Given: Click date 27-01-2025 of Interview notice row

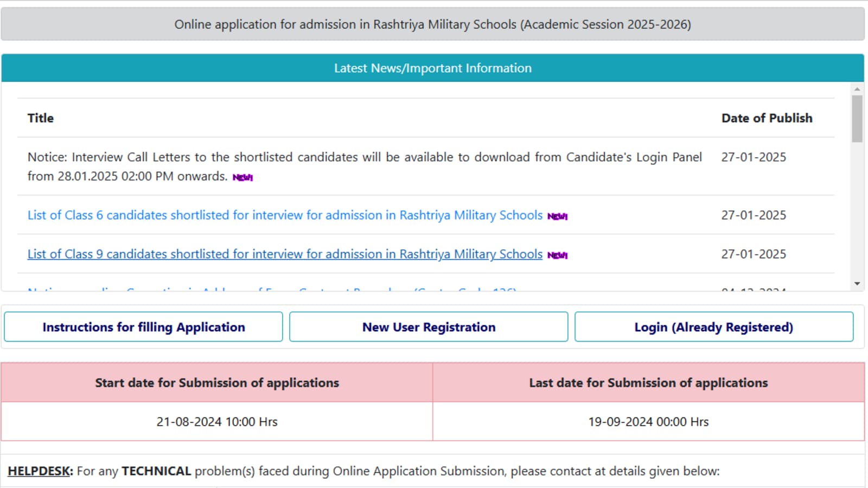Looking at the screenshot, I should coord(754,157).
